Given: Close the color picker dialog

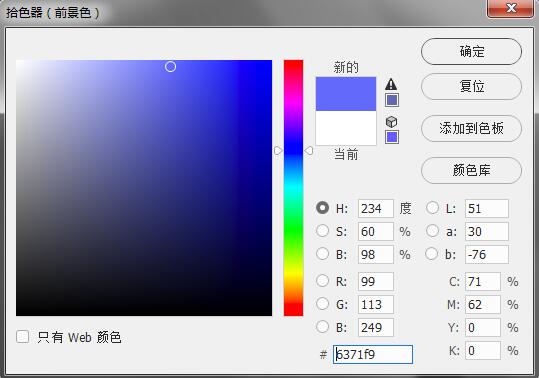Looking at the screenshot, I should coord(510,8).
